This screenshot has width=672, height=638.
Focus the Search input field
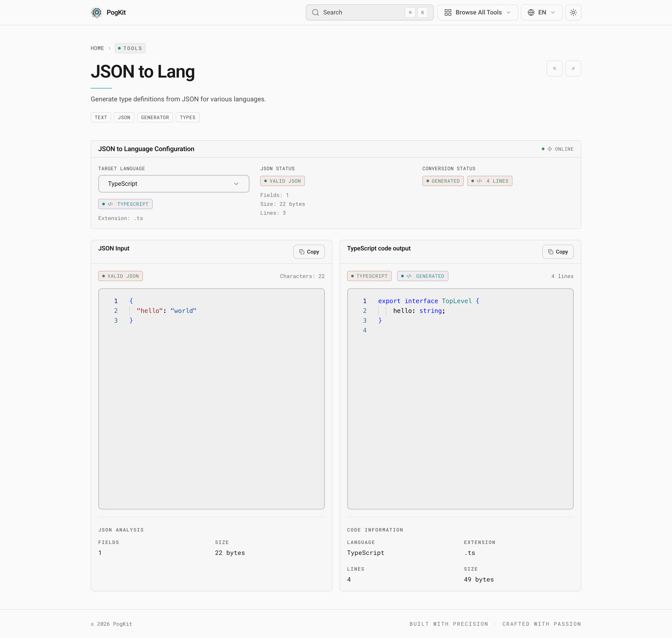[369, 13]
